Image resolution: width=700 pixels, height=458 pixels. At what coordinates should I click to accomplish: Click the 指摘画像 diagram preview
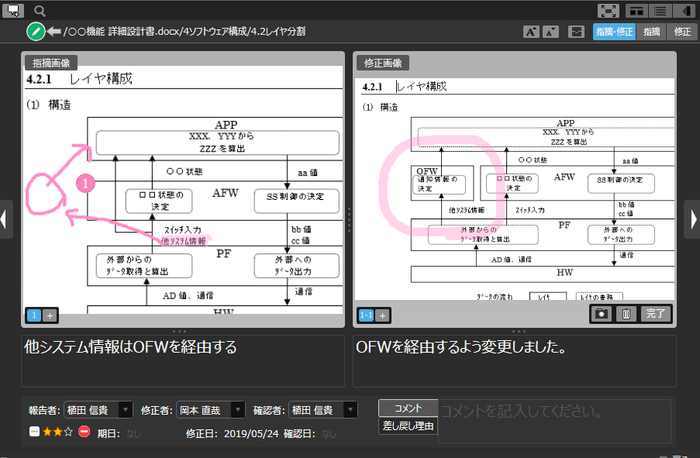183,191
